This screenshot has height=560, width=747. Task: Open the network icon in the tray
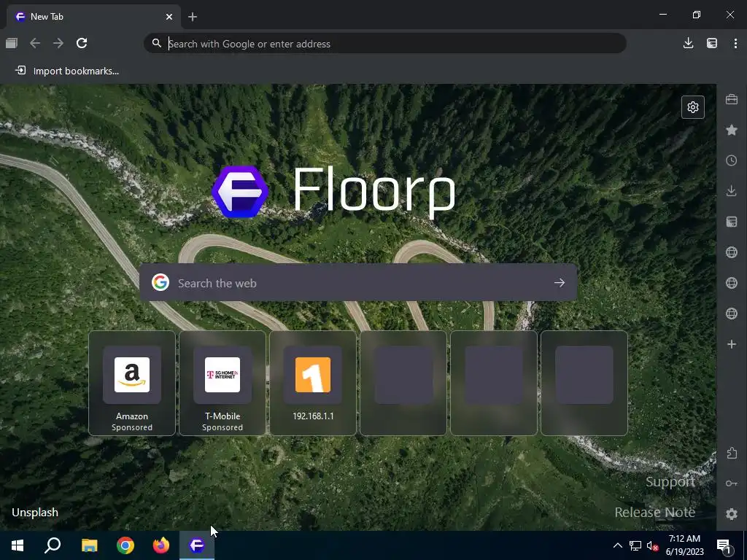coord(635,545)
